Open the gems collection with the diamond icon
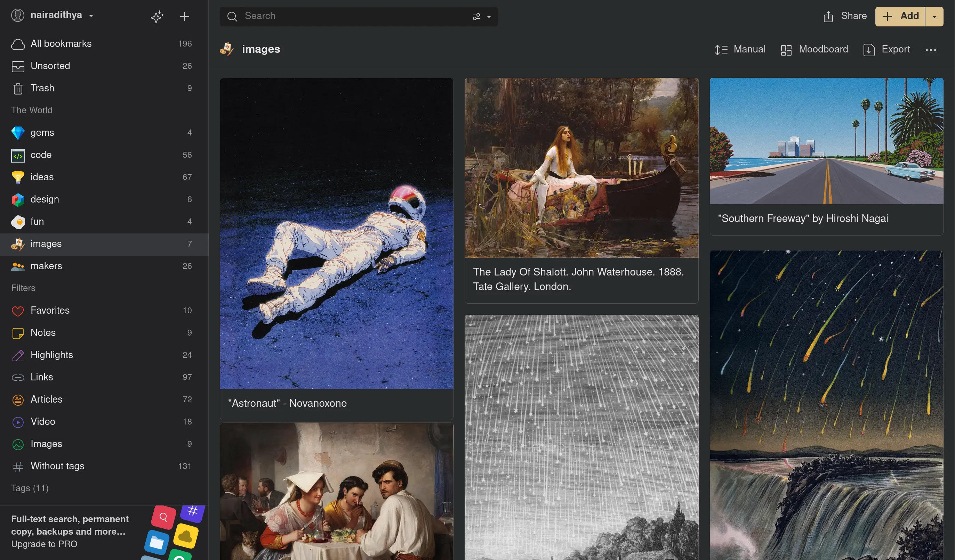The width and height of the screenshot is (955, 560). click(42, 132)
